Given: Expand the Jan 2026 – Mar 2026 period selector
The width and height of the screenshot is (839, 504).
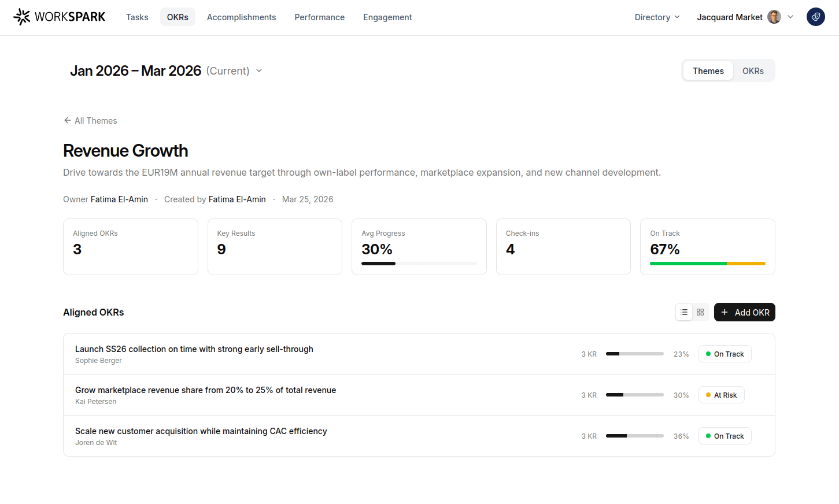Looking at the screenshot, I should [258, 71].
